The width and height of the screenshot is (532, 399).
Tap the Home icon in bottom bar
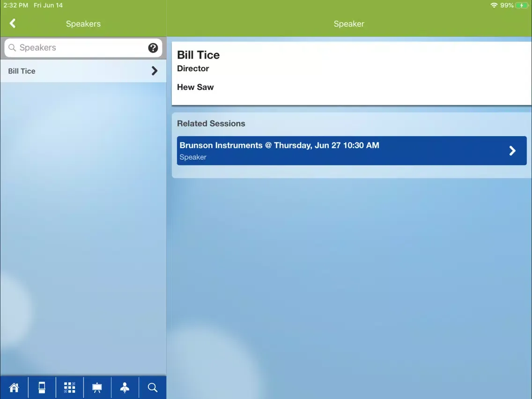14,387
